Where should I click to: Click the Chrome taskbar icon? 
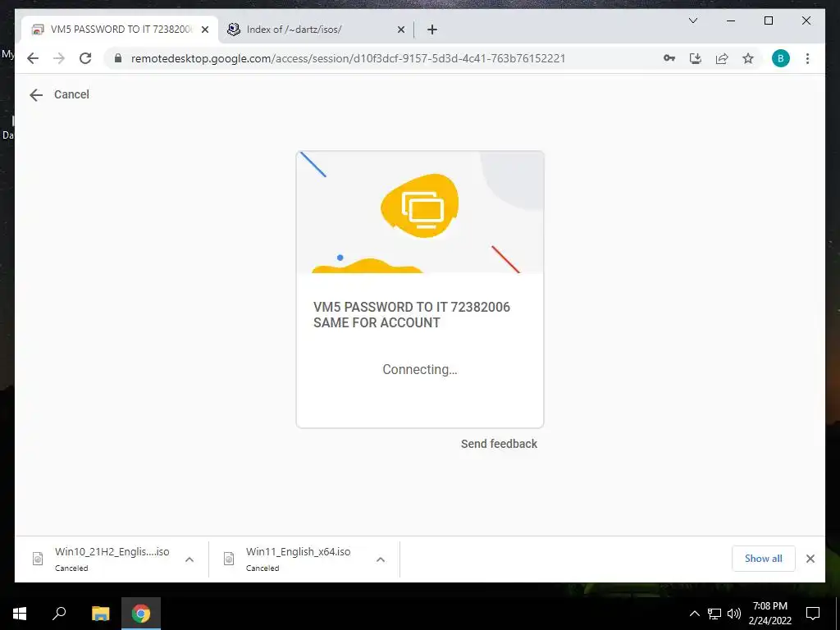141,614
